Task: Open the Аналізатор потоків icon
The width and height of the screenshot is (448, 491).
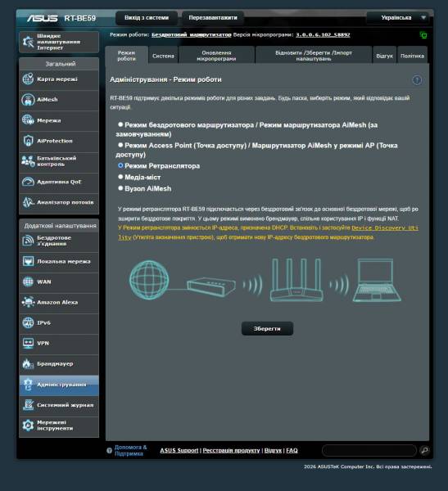Action: coord(28,202)
